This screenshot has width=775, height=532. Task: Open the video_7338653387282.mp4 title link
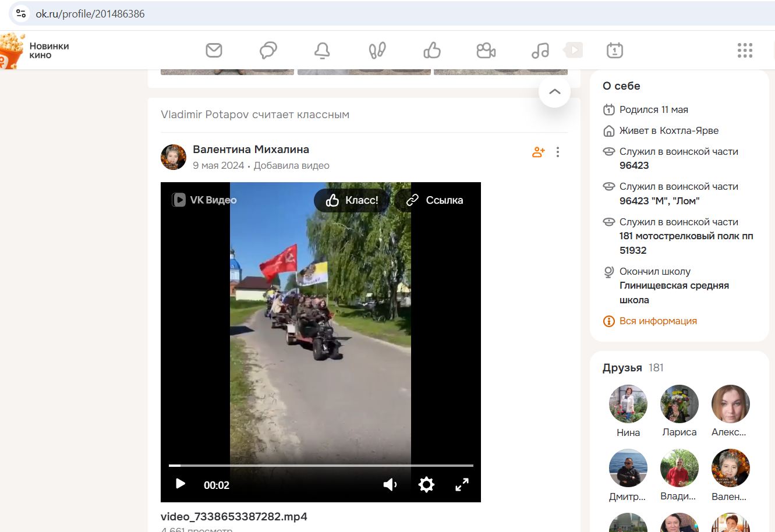[234, 516]
